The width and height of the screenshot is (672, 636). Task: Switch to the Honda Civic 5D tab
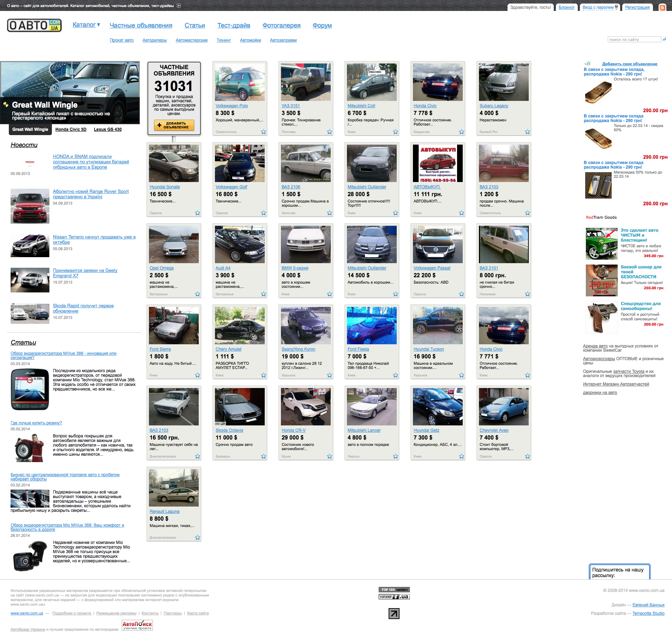(71, 129)
